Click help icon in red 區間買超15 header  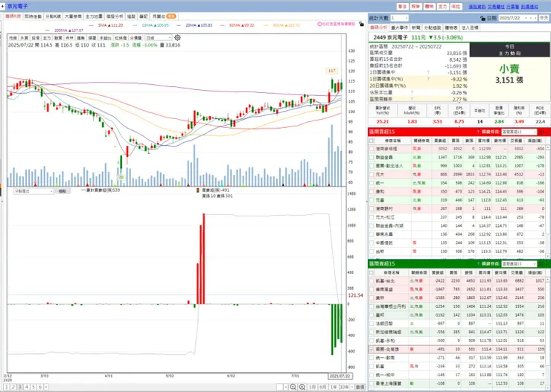478,132
